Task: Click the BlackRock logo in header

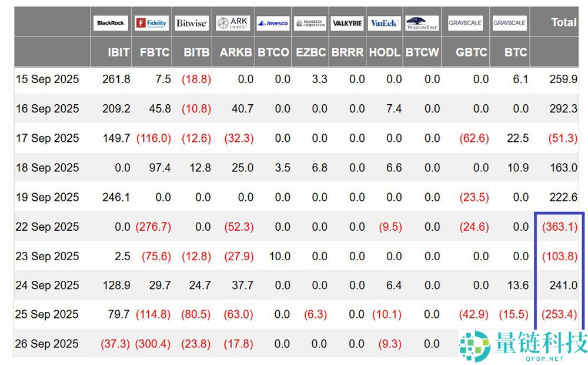Action: point(111,23)
